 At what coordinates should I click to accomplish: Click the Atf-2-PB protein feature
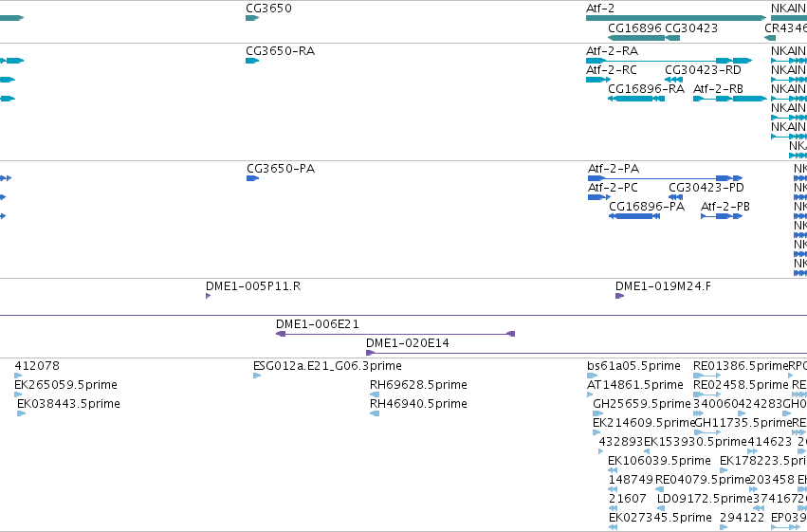(722, 216)
